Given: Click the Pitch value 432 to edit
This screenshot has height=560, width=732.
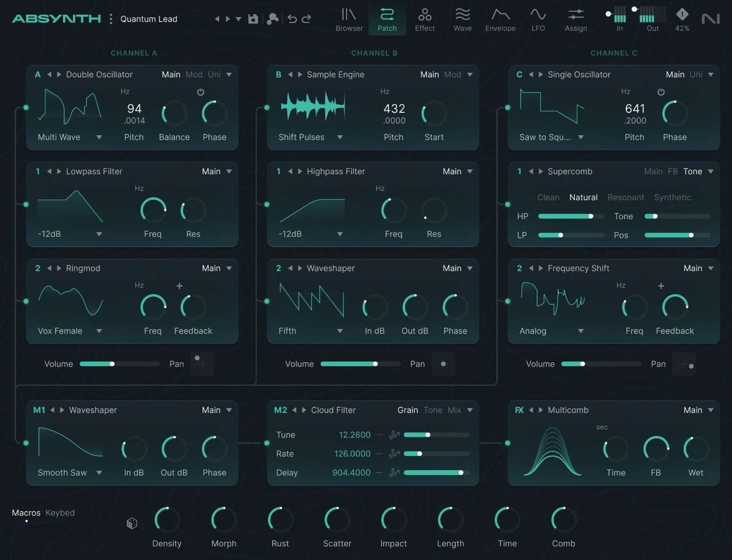Looking at the screenshot, I should coord(393,109).
